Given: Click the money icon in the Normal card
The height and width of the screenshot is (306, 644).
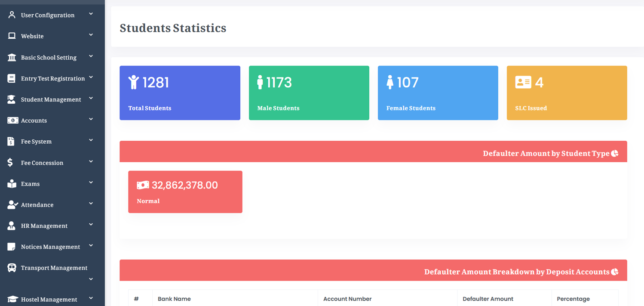Looking at the screenshot, I should [143, 184].
